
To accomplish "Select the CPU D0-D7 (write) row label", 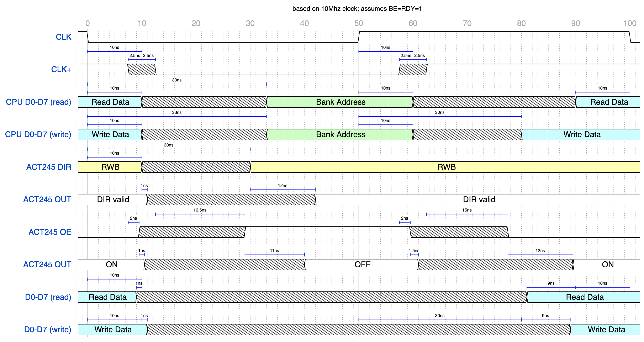I will 38,134.
